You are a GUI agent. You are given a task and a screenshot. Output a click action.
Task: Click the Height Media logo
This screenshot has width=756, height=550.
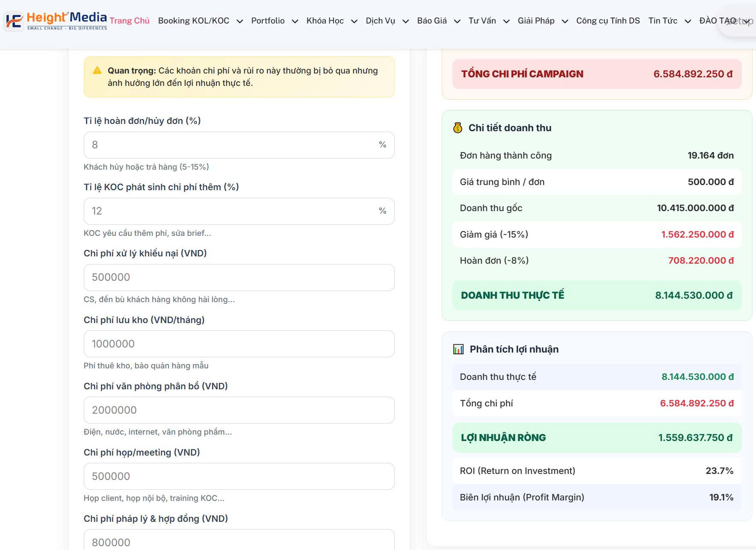point(56,21)
